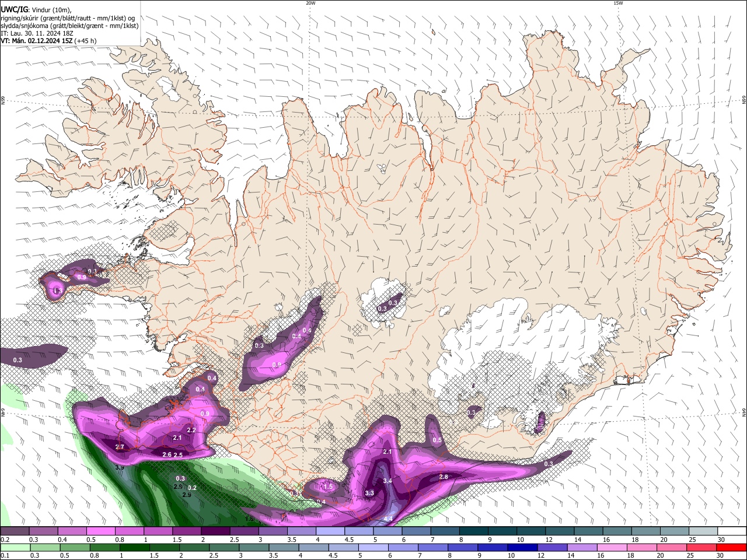Click the '0.2' label starting the snow scale

tap(5, 540)
